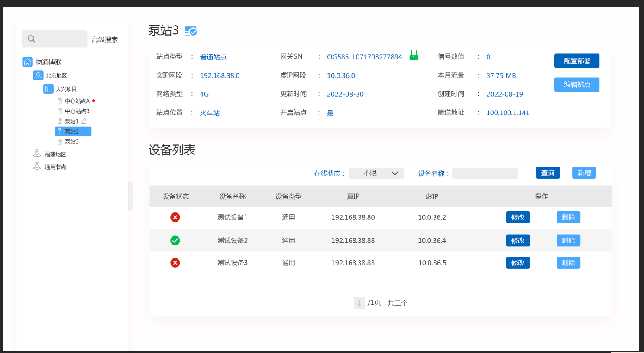Click the 设备状态 column header
The image size is (644, 353).
coord(176,196)
